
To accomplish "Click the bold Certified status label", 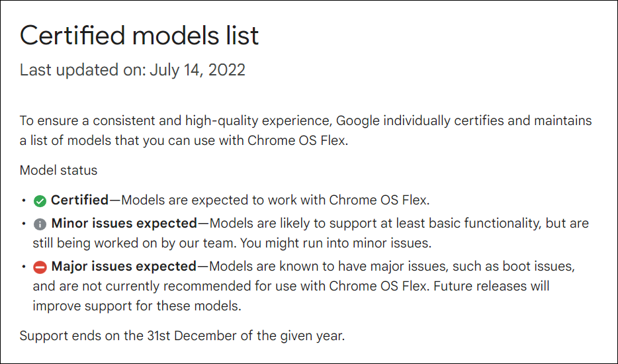I will pyautogui.click(x=79, y=201).
